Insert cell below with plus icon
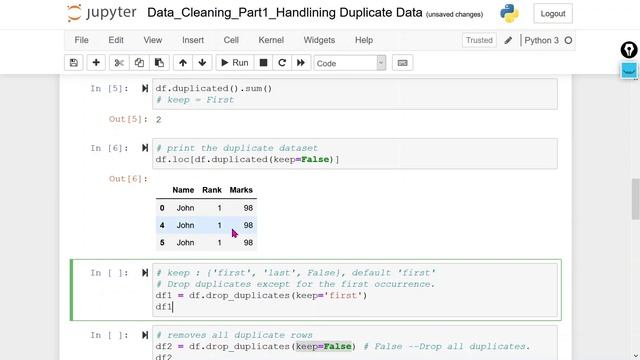 click(x=96, y=63)
